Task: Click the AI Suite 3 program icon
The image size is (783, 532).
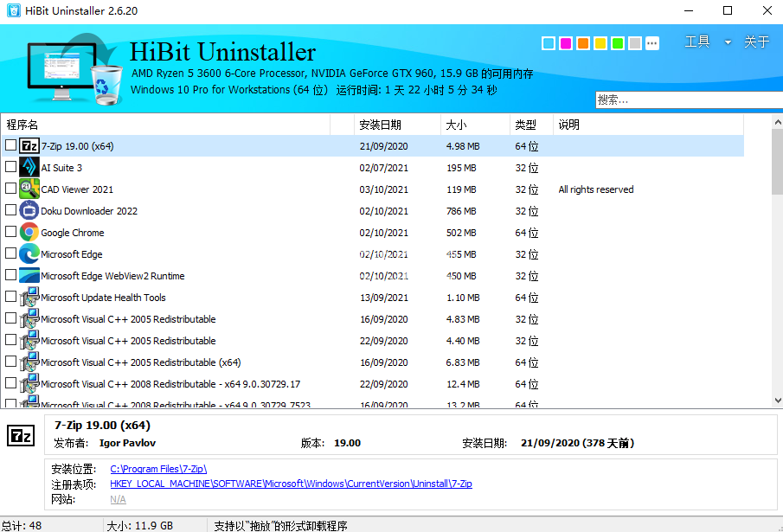Action: coord(29,168)
